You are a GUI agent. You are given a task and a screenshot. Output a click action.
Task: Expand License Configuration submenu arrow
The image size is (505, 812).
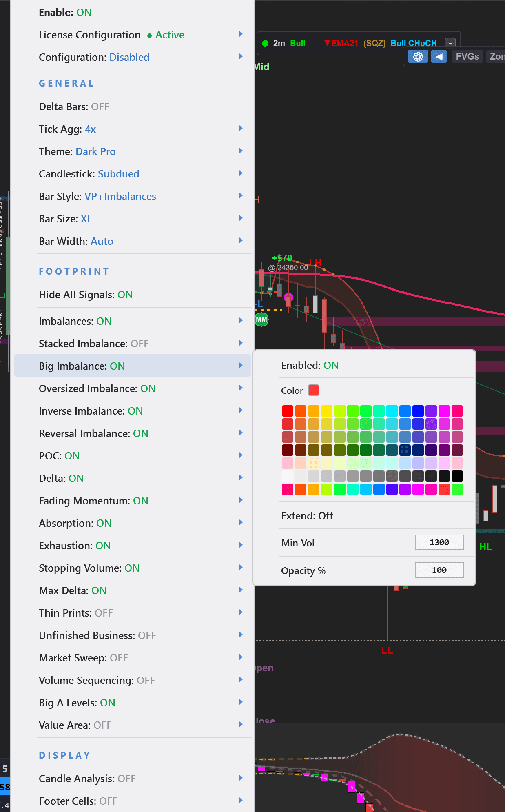[241, 34]
